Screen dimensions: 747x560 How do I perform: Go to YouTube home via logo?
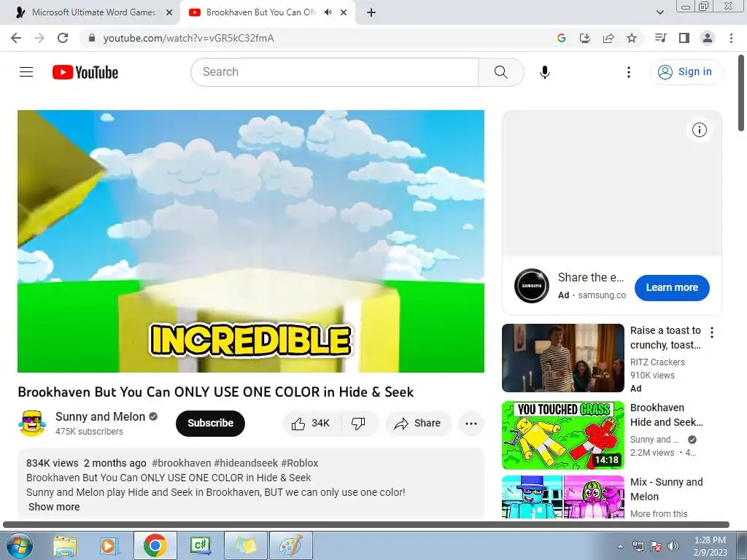(x=85, y=72)
